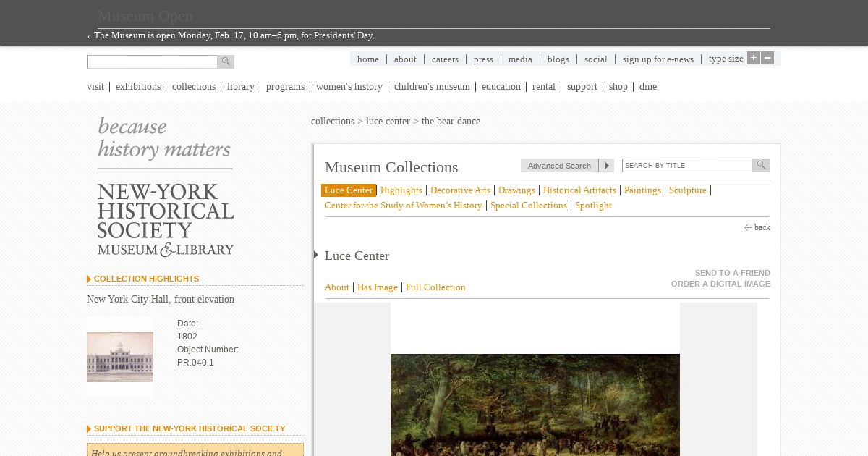The image size is (868, 456).
Task: Click Support the New-York Historical Society heading
Action: click(190, 428)
